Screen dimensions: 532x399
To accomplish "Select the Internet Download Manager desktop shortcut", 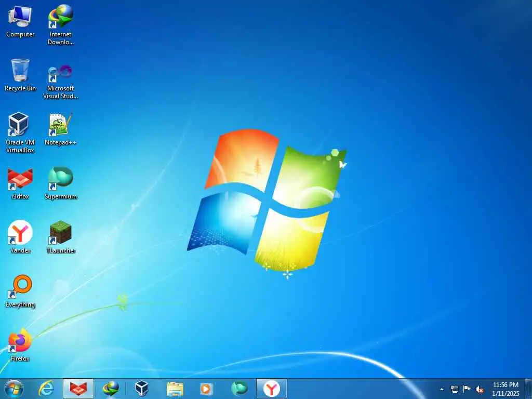I will (x=61, y=24).
